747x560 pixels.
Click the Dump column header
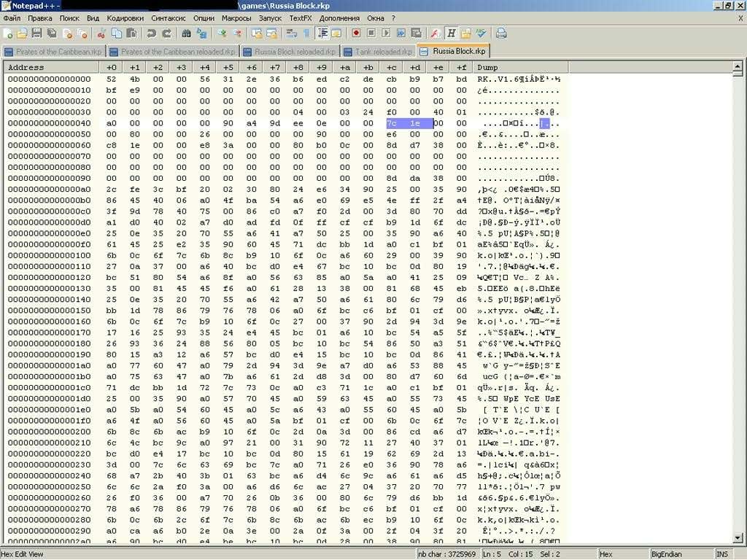click(x=521, y=67)
